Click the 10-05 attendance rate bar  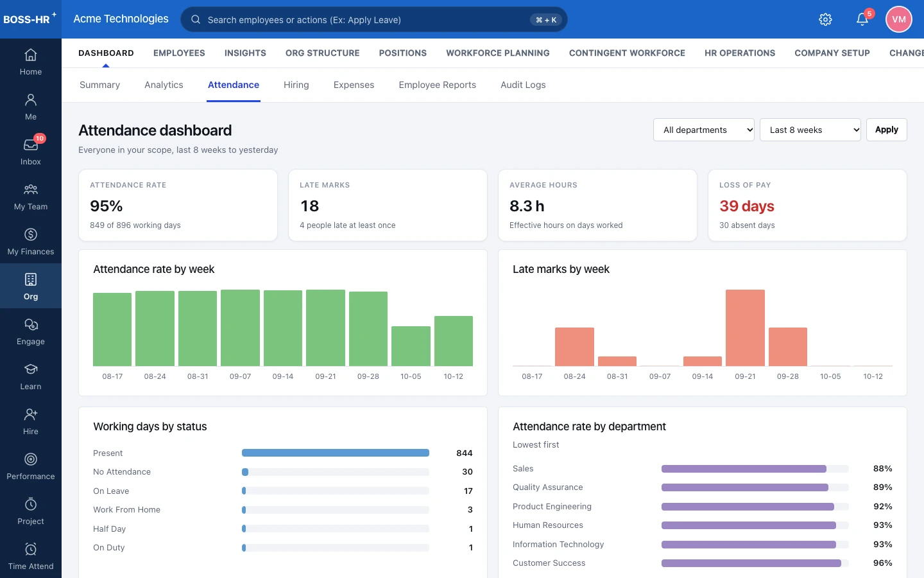[x=411, y=346]
